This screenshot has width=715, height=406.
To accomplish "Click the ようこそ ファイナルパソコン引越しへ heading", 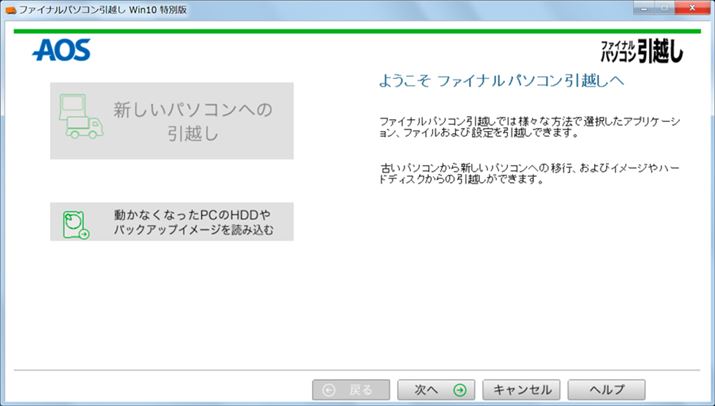I will pos(501,81).
